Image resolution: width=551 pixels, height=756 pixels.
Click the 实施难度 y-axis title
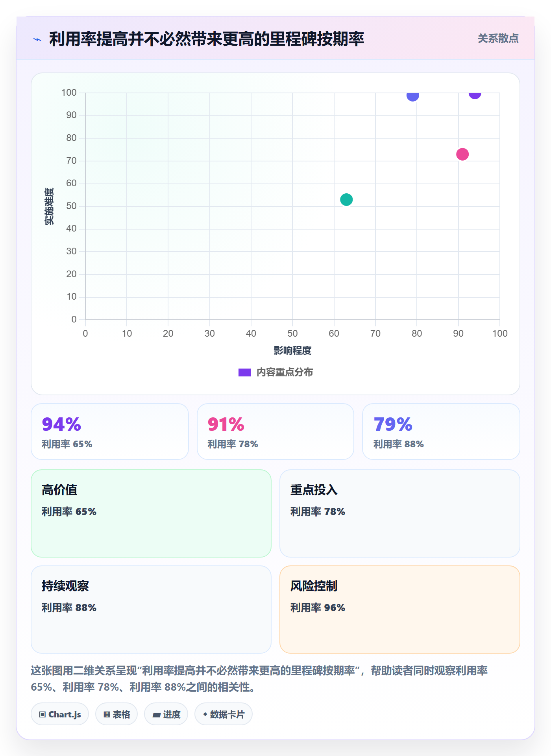(x=49, y=206)
